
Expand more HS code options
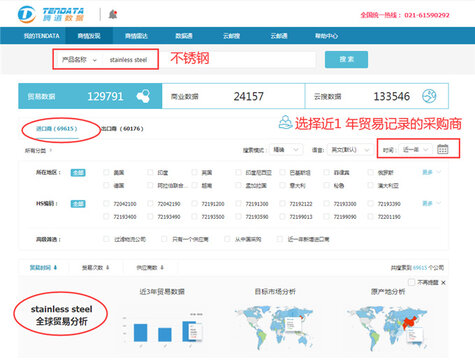coord(432,203)
